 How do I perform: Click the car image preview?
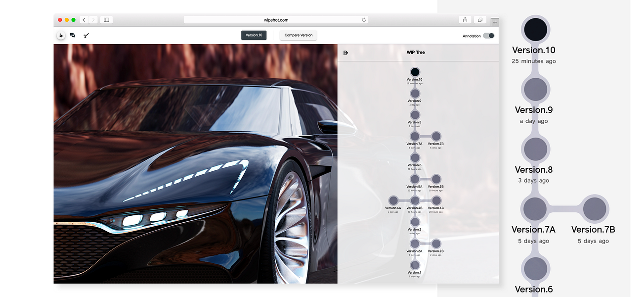[x=195, y=164]
